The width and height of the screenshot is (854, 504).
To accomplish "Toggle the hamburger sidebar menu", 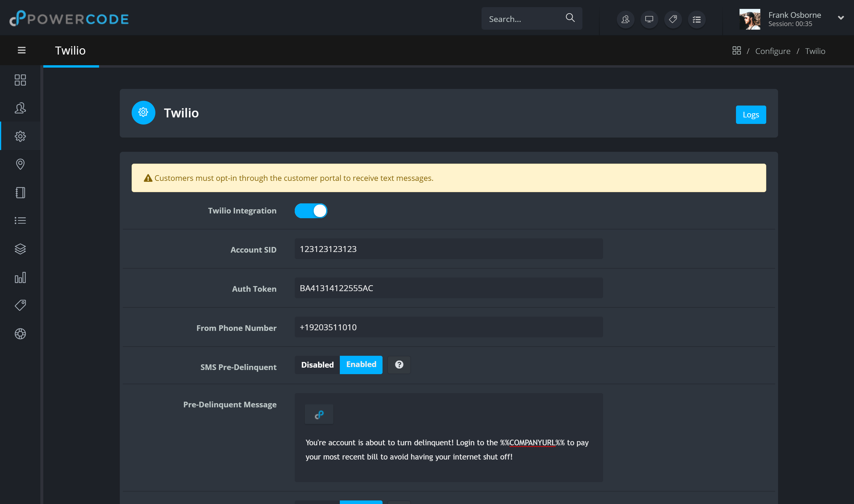I will coord(21,50).
